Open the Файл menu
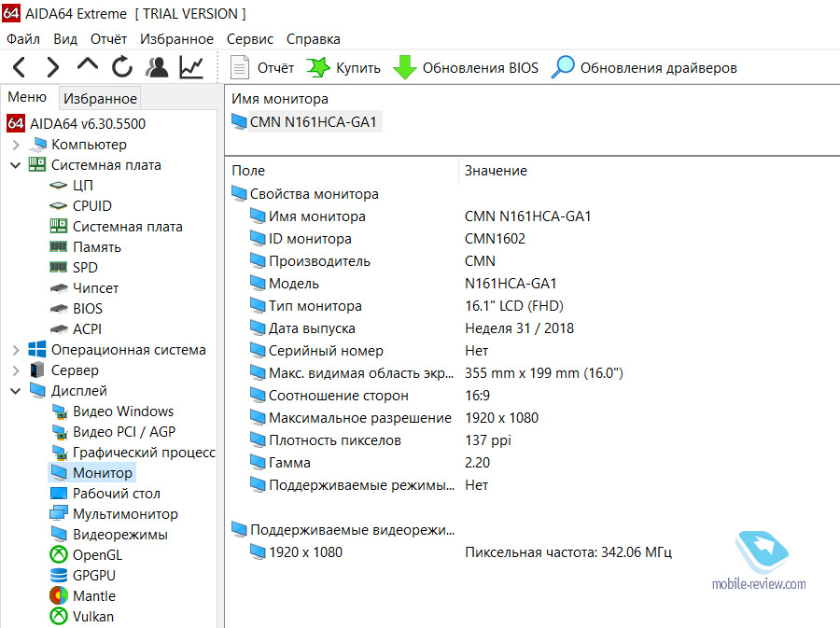The width and height of the screenshot is (840, 628). point(23,39)
